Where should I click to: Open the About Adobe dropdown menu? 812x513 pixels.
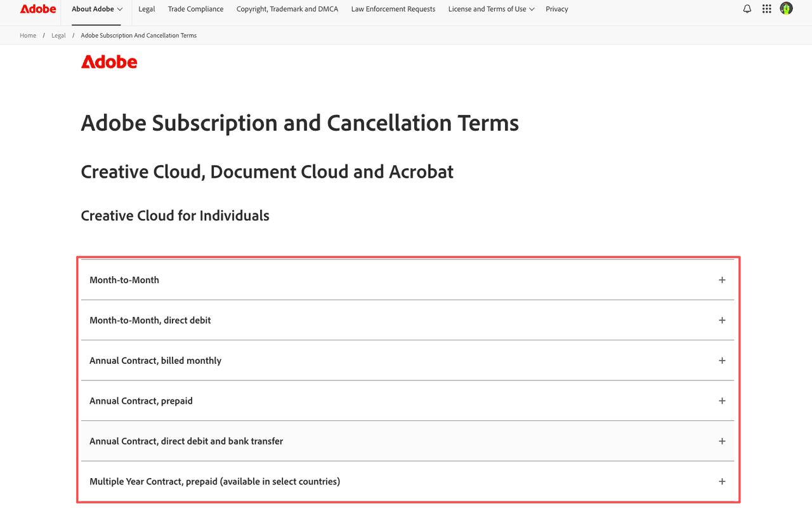[x=96, y=9]
